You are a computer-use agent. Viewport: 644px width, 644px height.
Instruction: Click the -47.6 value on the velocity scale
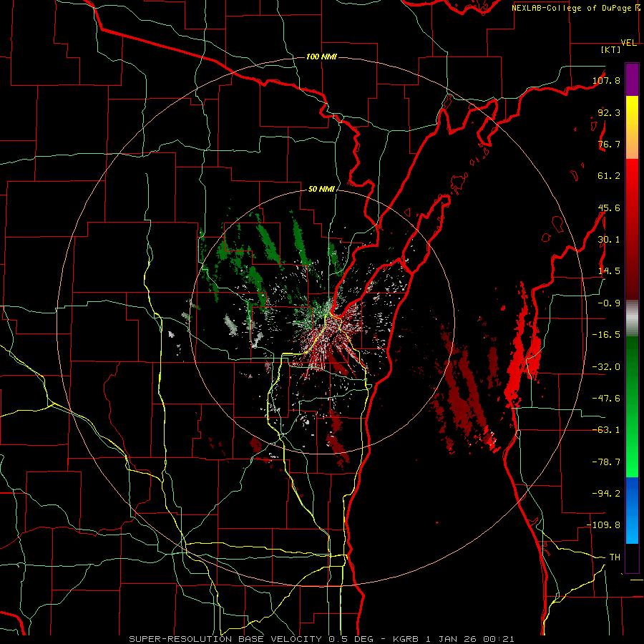[607, 399]
